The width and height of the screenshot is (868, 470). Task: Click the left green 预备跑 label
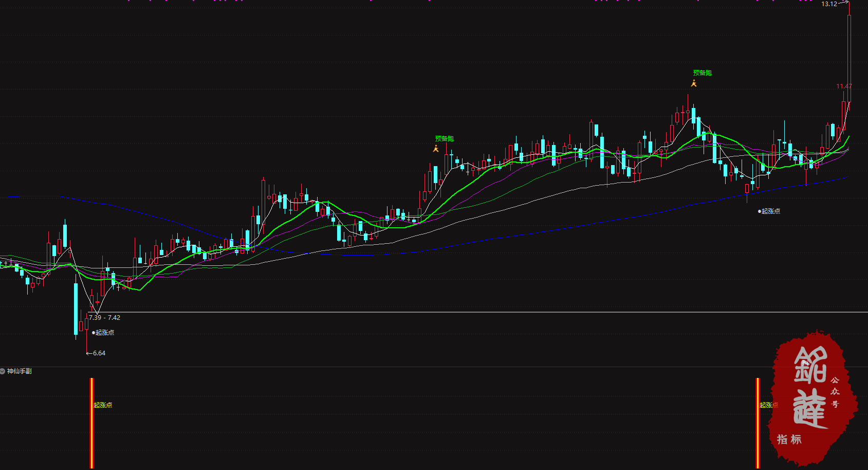click(445, 139)
